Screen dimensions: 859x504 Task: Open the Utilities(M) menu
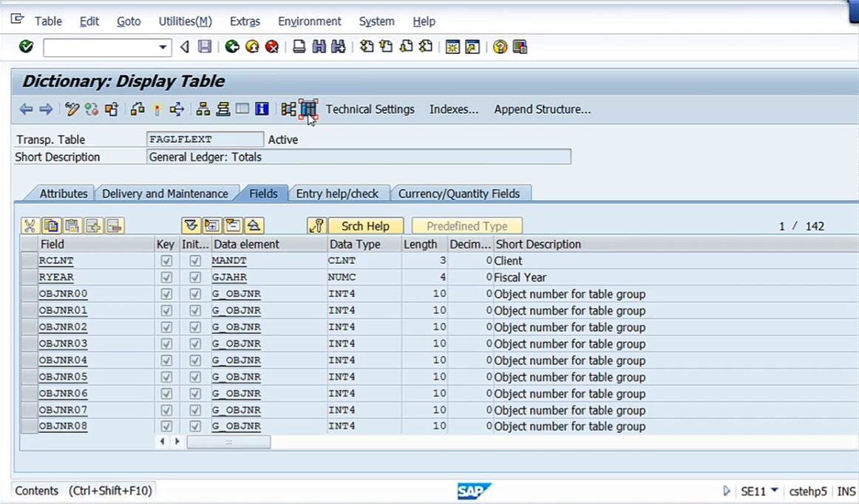coord(185,21)
